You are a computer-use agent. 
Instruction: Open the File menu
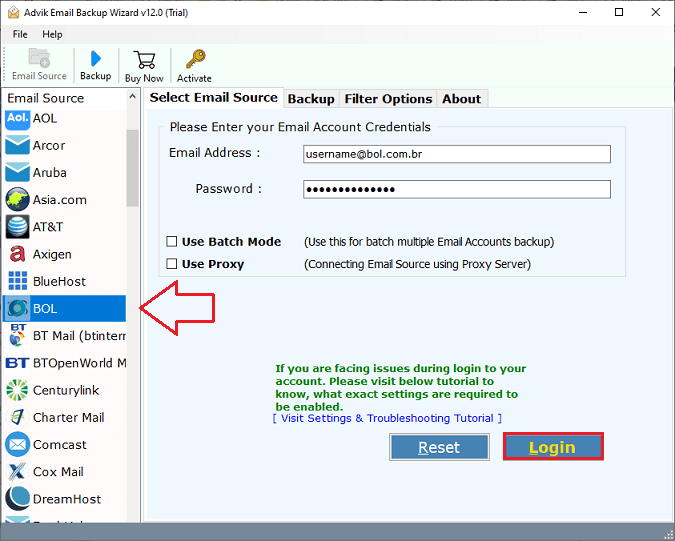pos(20,34)
